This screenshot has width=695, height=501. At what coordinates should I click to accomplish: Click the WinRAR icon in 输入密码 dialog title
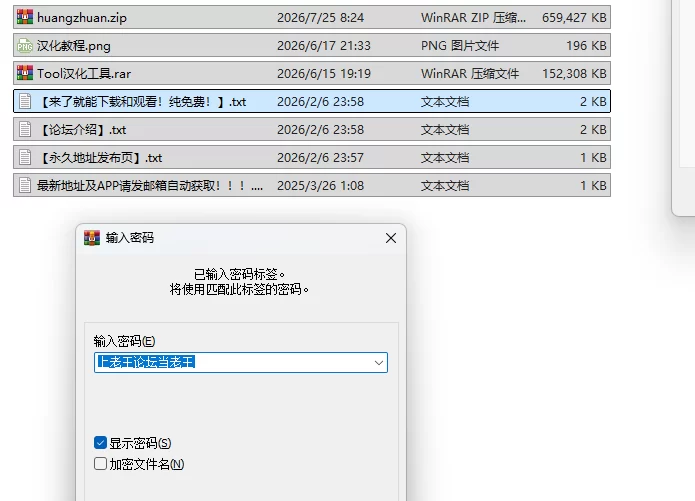tap(92, 238)
